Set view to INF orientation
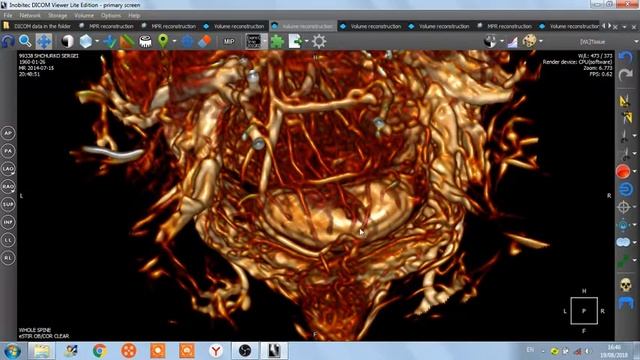 (x=8, y=222)
